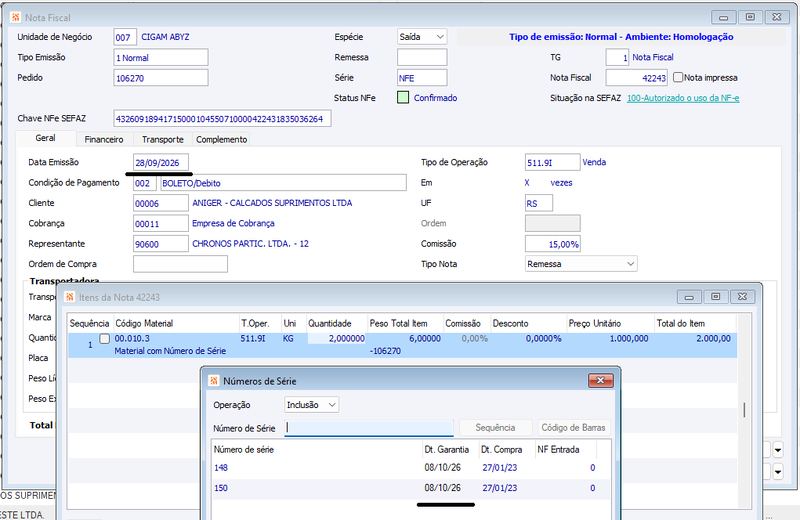
Task: Click the Cliente code field 00006
Action: coord(161,203)
